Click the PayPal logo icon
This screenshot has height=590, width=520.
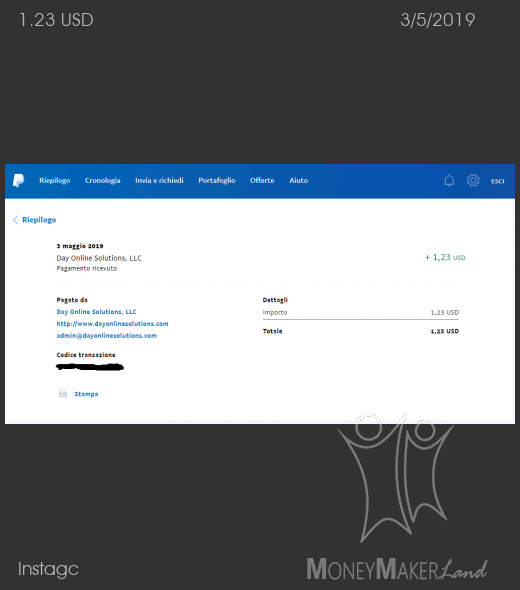click(18, 181)
